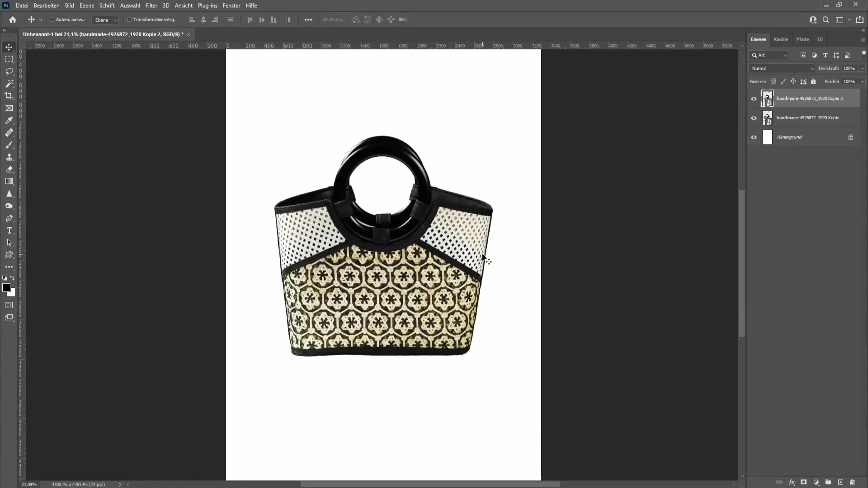Select the Path Selection tool
Image resolution: width=868 pixels, height=488 pixels.
pyautogui.click(x=9, y=242)
